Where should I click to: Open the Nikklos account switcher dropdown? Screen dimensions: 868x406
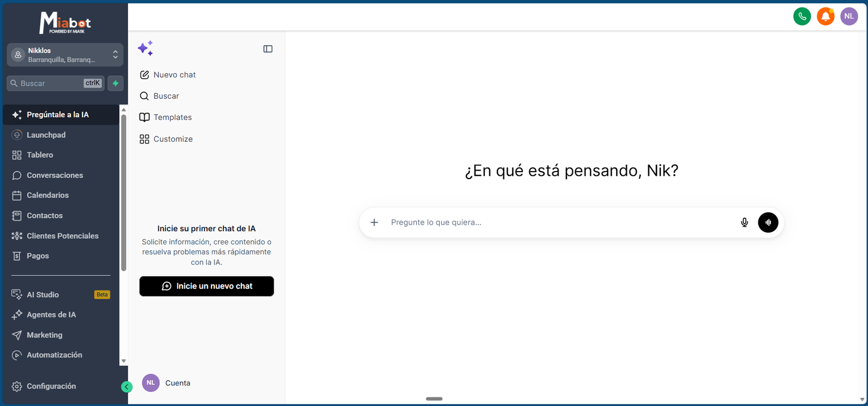pyautogui.click(x=65, y=55)
